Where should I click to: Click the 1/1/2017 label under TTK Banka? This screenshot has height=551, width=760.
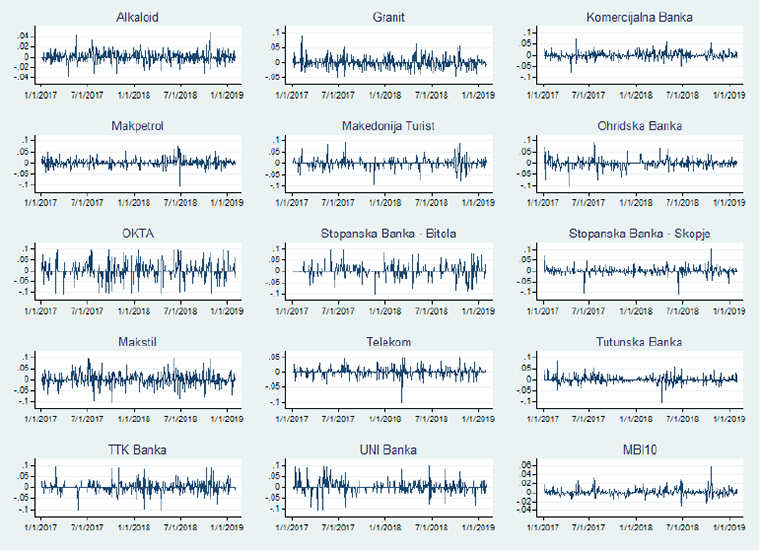click(x=40, y=526)
